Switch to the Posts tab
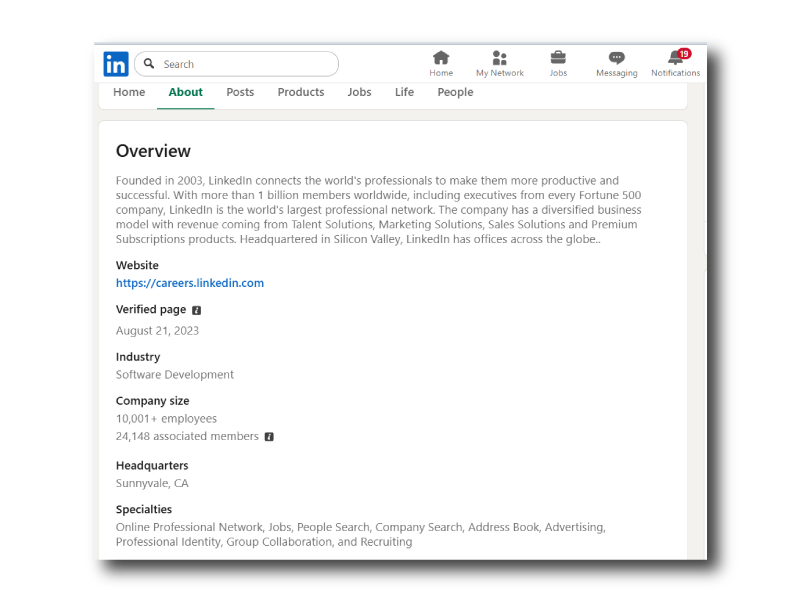The image size is (800, 600). tap(240, 92)
